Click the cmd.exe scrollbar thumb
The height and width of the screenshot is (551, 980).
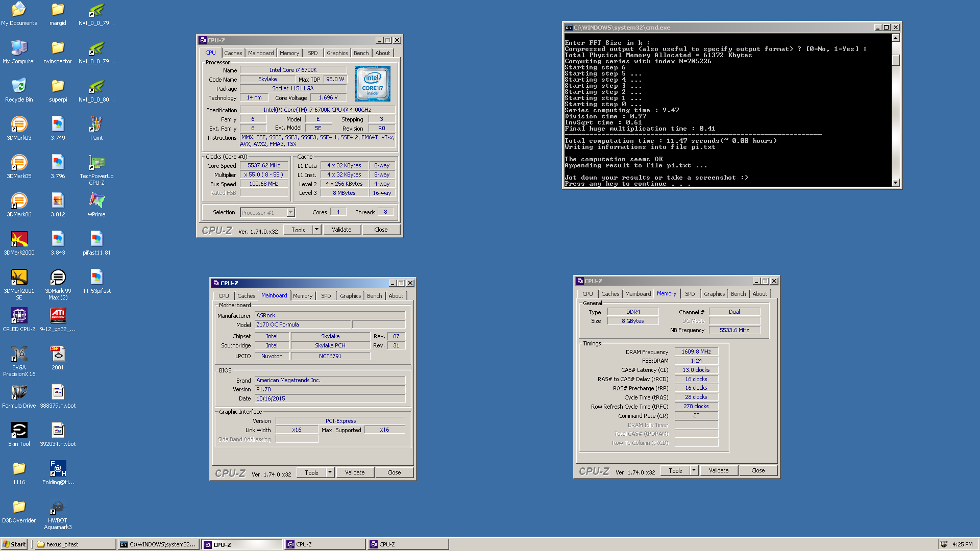coord(895,60)
